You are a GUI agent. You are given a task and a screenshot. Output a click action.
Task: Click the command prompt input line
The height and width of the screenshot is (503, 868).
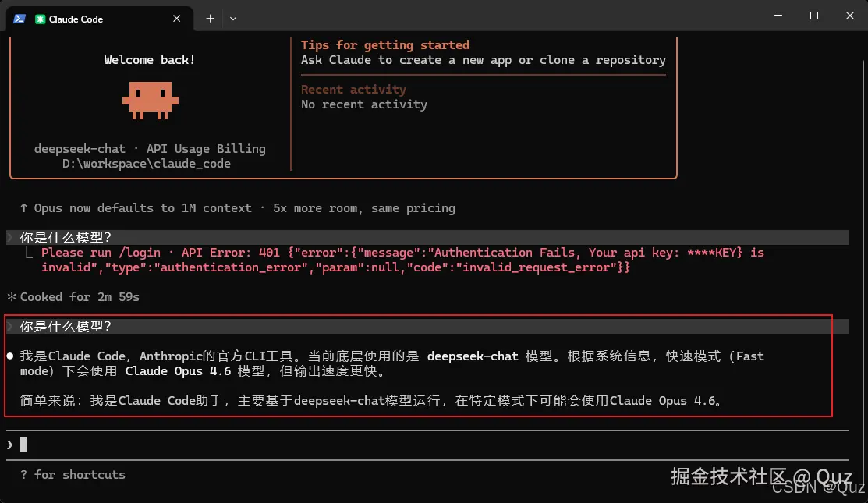tap(427, 445)
